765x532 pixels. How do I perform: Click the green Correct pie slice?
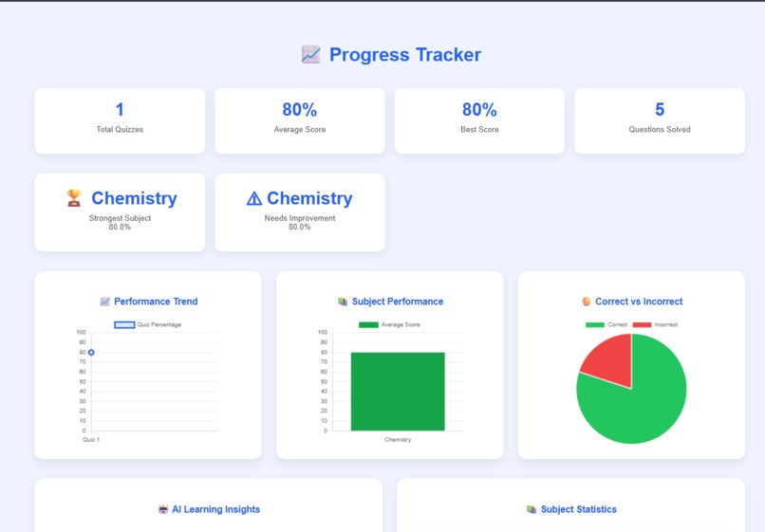644,405
